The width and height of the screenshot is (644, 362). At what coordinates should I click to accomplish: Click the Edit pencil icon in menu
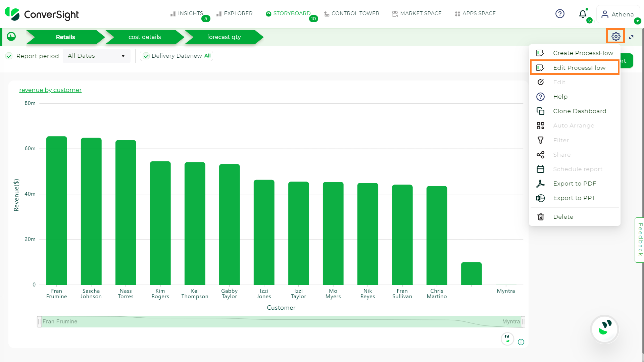point(540,82)
